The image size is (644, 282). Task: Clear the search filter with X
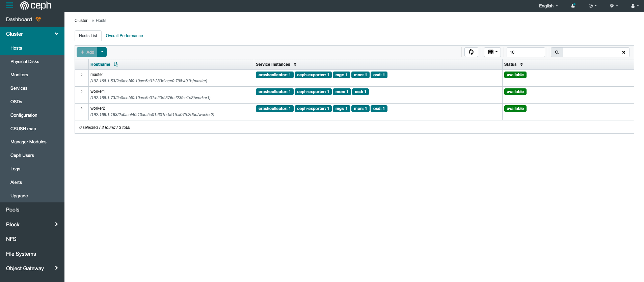click(623, 52)
